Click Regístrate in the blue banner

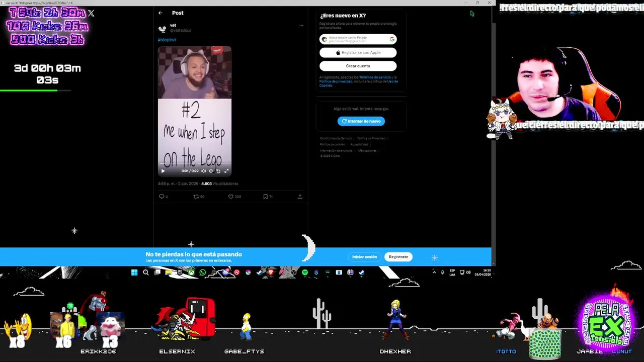coord(398,257)
